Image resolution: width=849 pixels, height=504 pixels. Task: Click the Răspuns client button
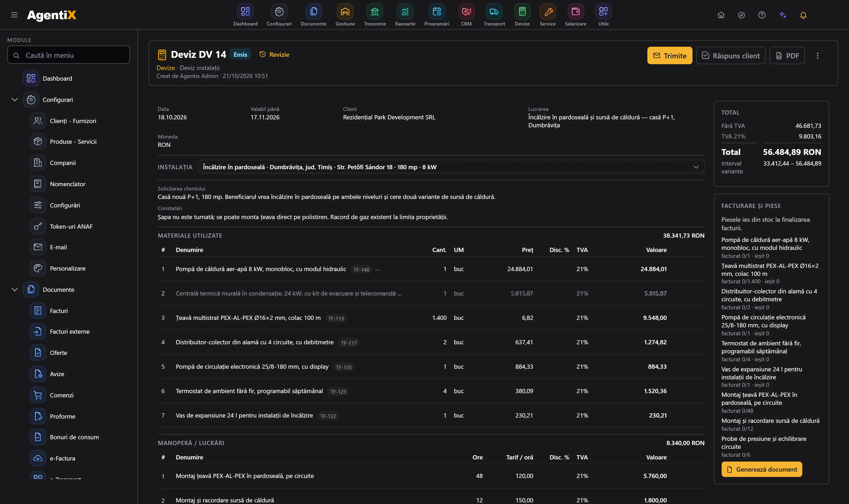click(730, 56)
